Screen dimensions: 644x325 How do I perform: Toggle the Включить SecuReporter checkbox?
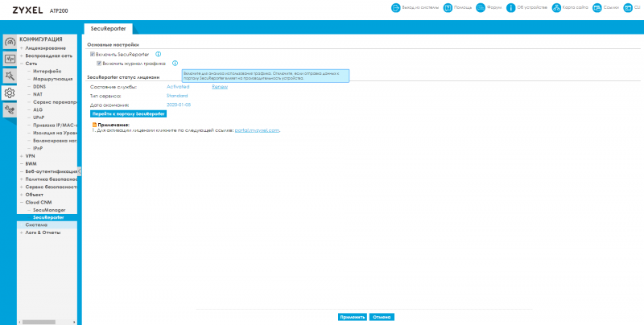coord(93,54)
